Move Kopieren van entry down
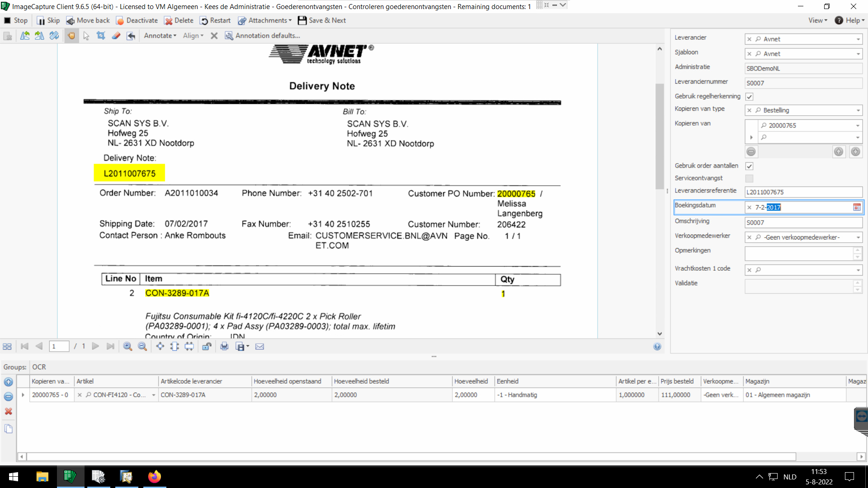 855,152
